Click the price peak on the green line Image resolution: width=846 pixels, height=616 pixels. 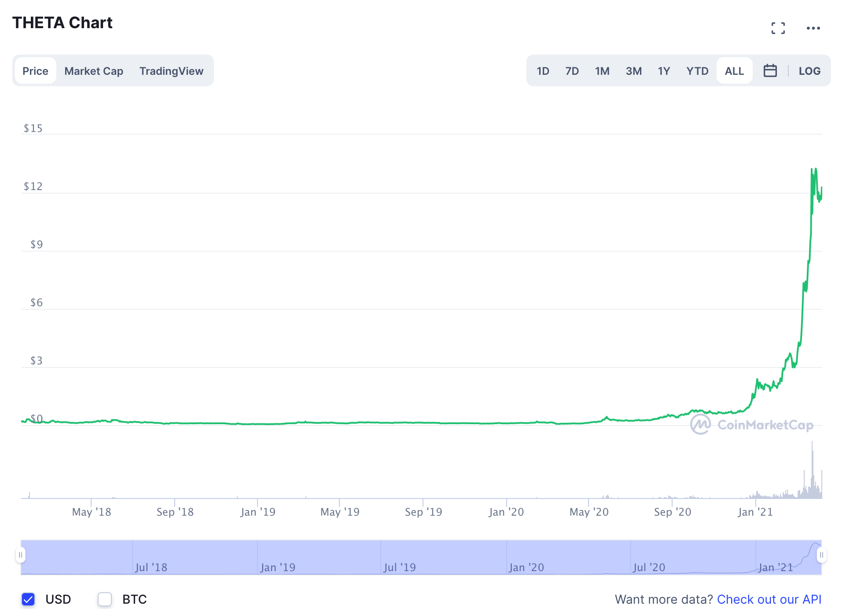pyautogui.click(x=816, y=169)
